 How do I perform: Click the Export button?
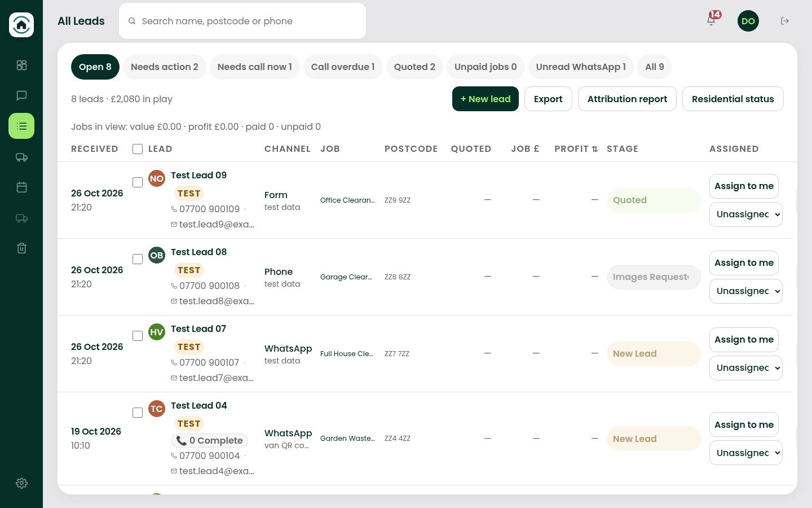tap(548, 99)
